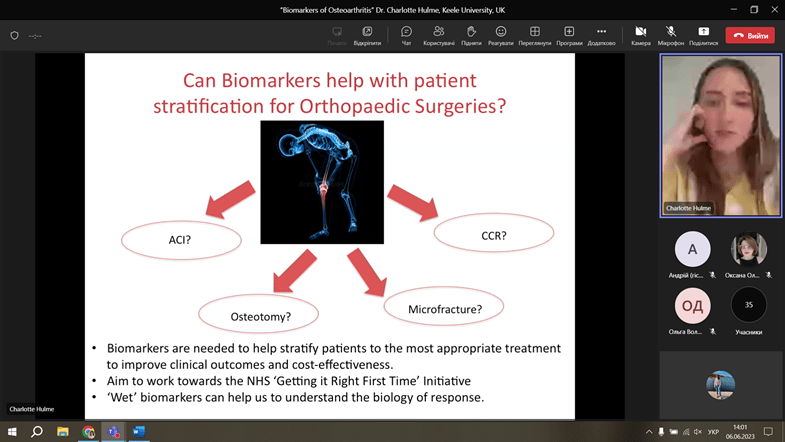785x442 pixels.
Task: Open the reactions (Реагувати) picker
Action: pyautogui.click(x=501, y=35)
